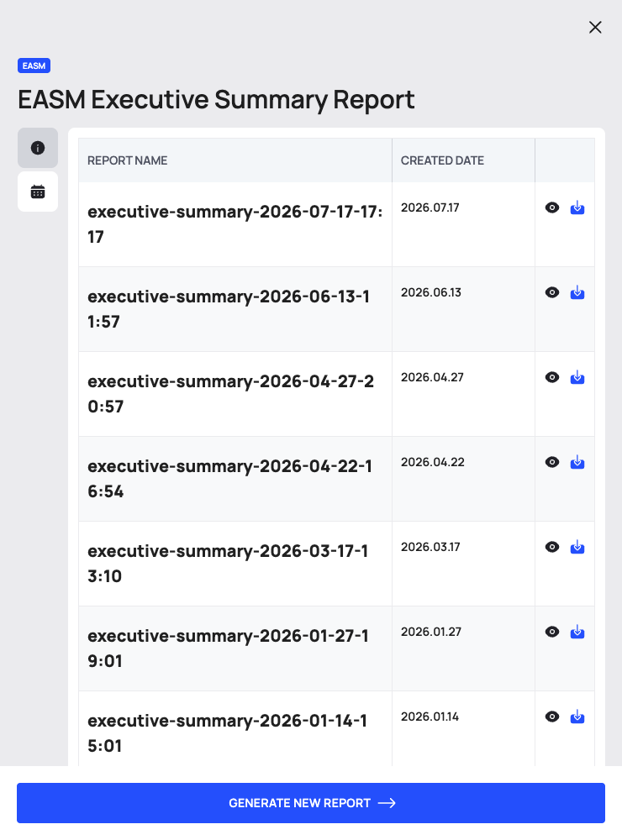Download the 2026.01.27 report
The width and height of the screenshot is (622, 840).
(x=577, y=632)
